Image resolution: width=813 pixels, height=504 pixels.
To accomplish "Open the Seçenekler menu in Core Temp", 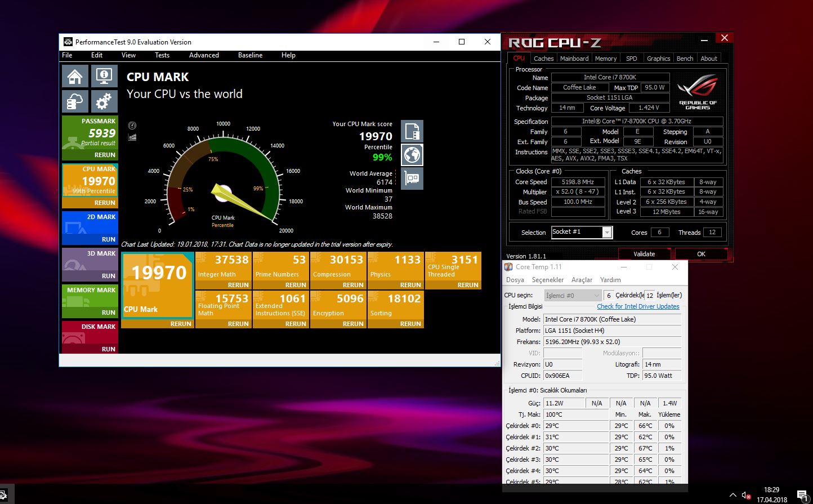I will coord(548,280).
